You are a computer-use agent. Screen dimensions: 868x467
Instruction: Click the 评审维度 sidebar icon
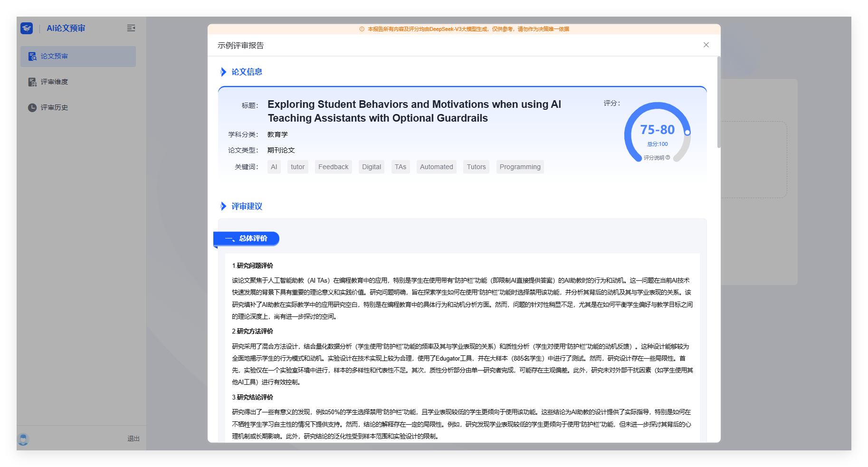(x=32, y=82)
